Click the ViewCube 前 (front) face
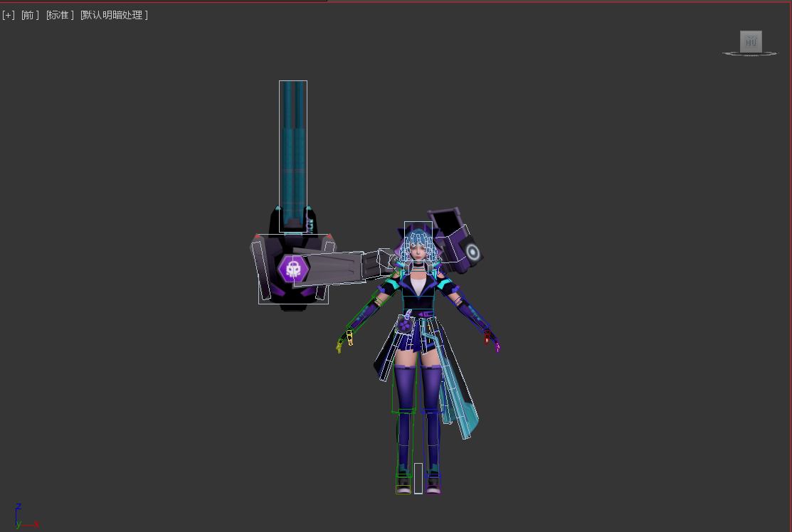792x532 pixels. 750,41
